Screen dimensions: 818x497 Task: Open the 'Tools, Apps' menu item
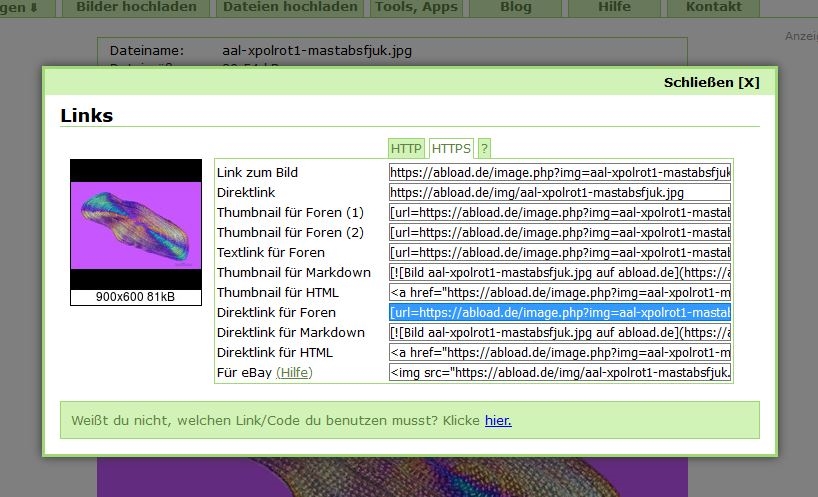416,7
